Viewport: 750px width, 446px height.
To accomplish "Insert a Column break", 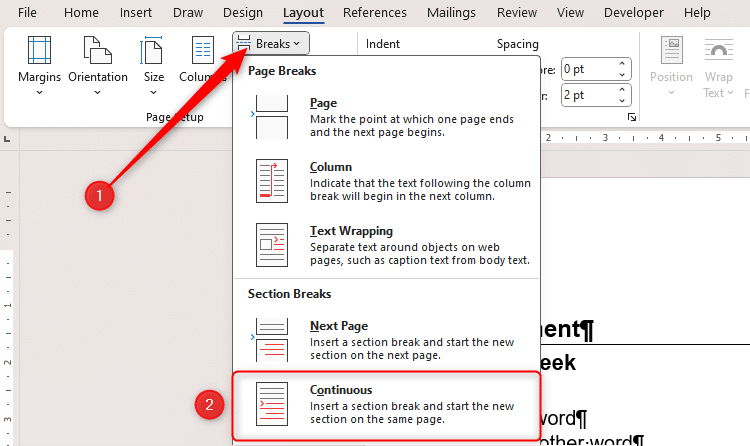I will pyautogui.click(x=385, y=181).
